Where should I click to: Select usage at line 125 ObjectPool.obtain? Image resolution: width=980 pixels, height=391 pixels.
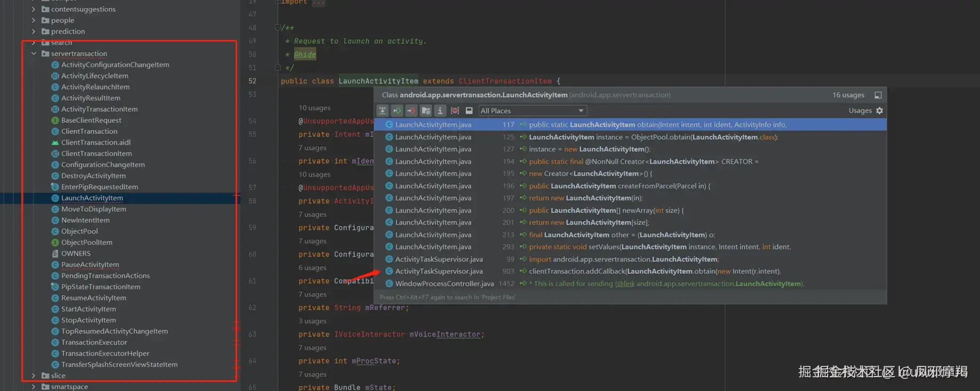[x=630, y=137]
